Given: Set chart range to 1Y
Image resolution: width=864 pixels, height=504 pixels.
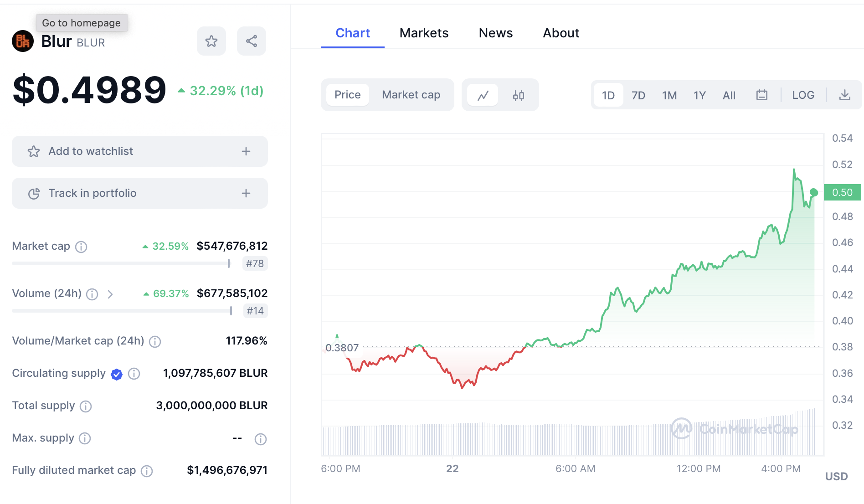Looking at the screenshot, I should point(699,95).
